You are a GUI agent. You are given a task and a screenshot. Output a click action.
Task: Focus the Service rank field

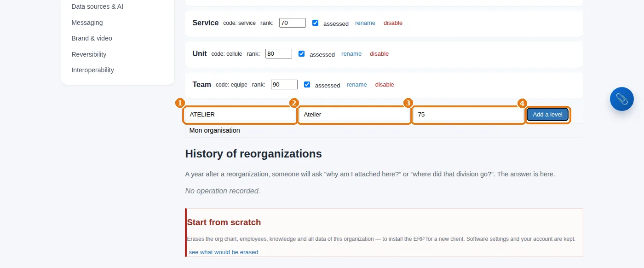[x=293, y=23]
